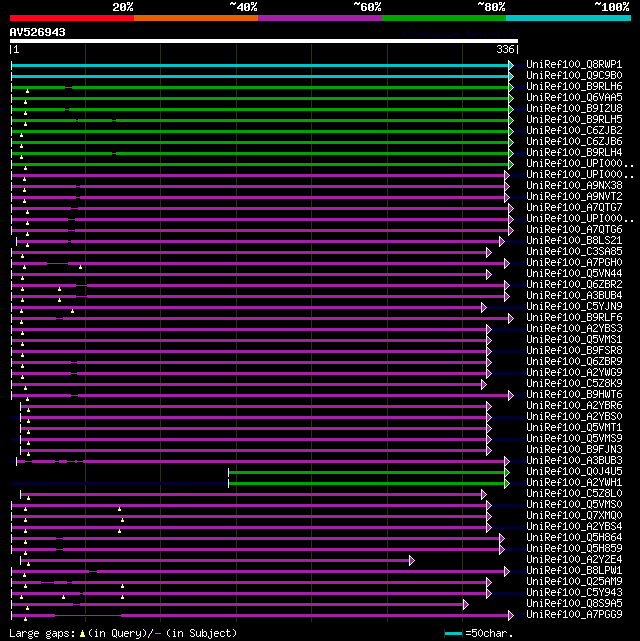The width and height of the screenshot is (640, 641).
Task: Select the UniRef100_A2Y2E4 label
Action: 574,559
